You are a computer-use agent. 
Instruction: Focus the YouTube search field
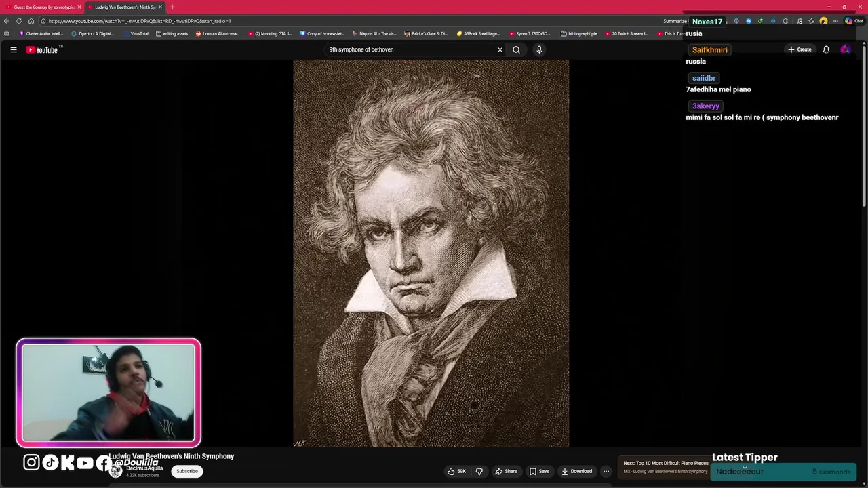[x=410, y=49]
